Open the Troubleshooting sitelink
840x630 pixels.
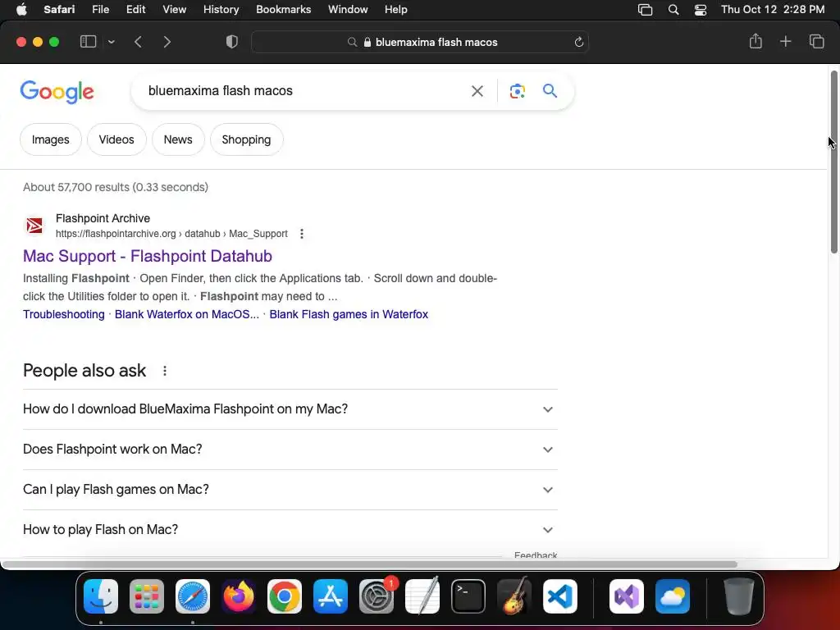[x=64, y=314]
